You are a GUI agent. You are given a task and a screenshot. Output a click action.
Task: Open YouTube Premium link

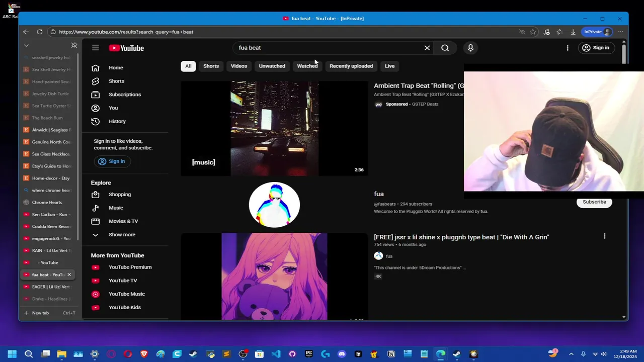pos(125,267)
